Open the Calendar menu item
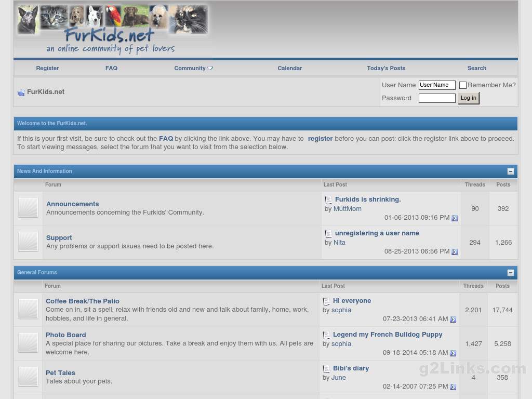 [x=290, y=68]
